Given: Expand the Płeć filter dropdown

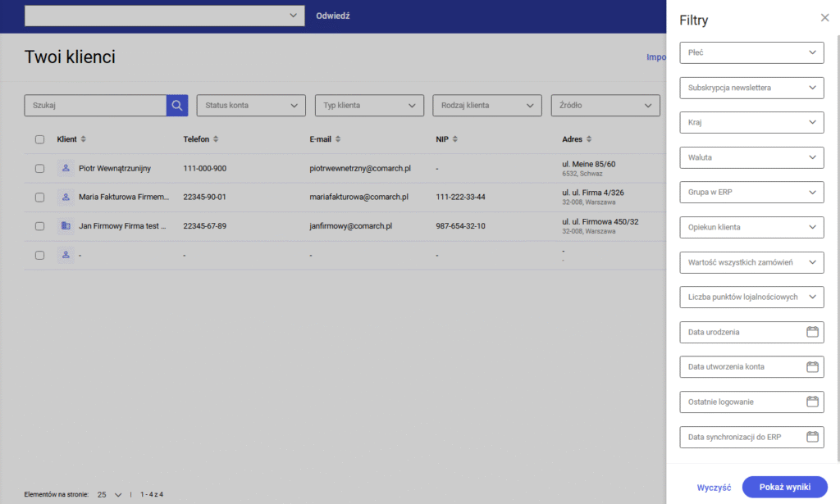Looking at the screenshot, I should pos(751,52).
